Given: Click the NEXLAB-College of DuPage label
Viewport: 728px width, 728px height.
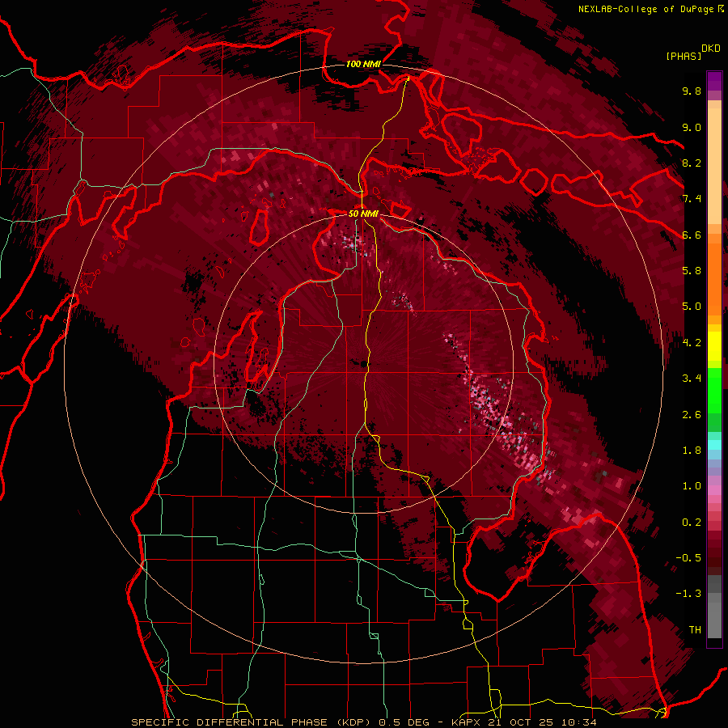Looking at the screenshot, I should click(x=646, y=9).
